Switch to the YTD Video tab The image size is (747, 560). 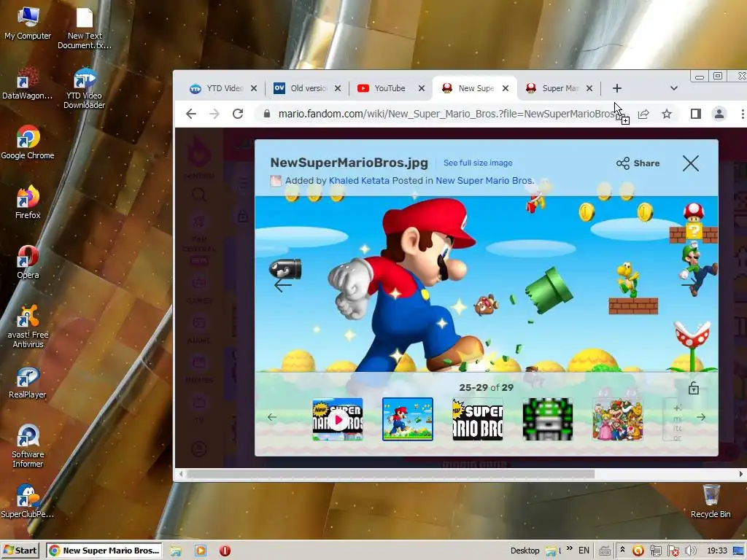[x=217, y=88]
